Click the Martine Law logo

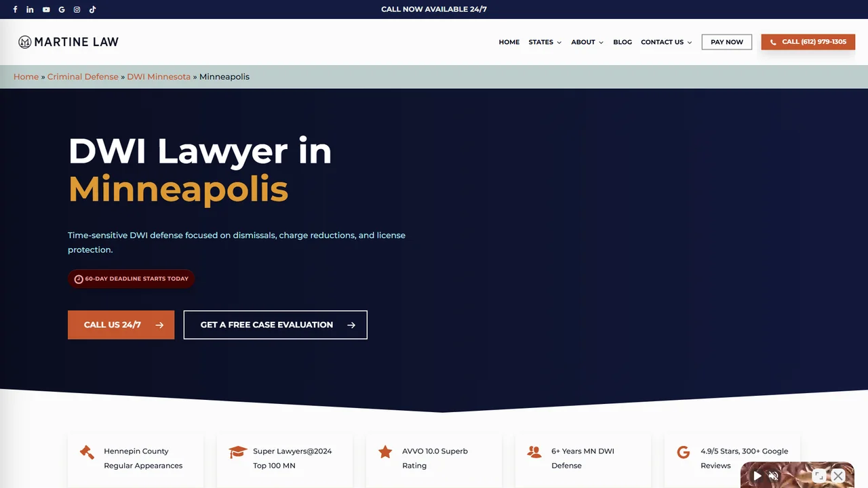[x=68, y=42]
